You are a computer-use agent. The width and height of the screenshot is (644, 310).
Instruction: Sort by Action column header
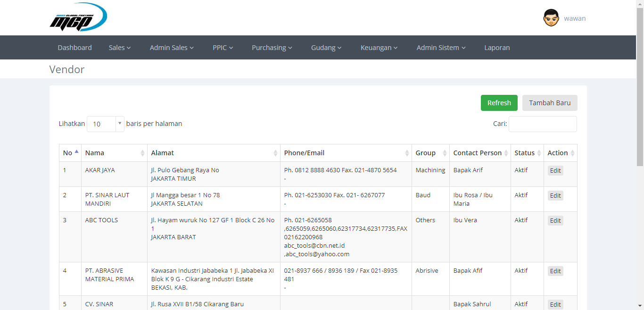[560, 153]
